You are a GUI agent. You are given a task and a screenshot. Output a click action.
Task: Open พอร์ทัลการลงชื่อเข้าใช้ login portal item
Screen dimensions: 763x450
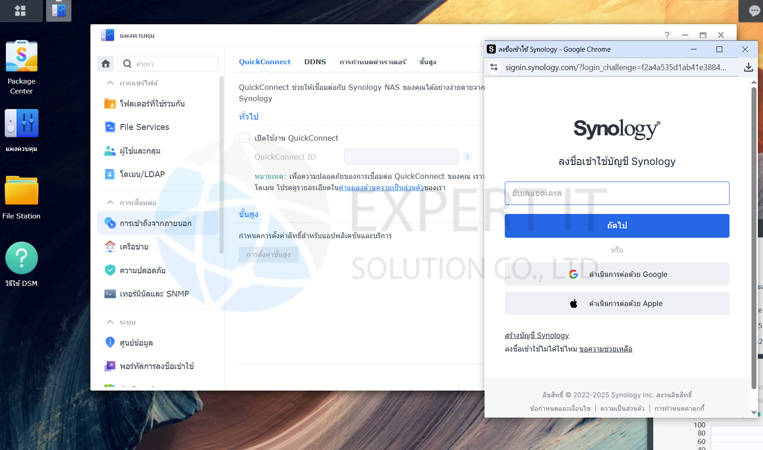coord(158,366)
